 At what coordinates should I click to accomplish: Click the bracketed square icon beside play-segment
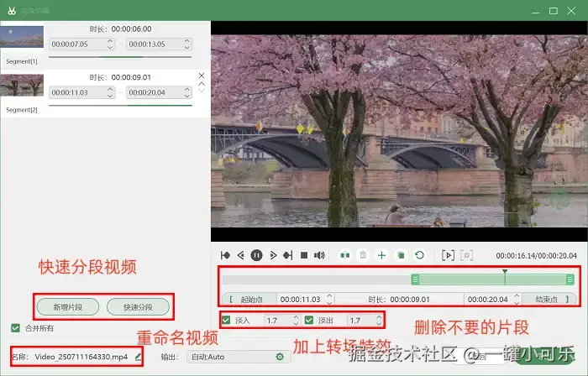click(x=466, y=255)
